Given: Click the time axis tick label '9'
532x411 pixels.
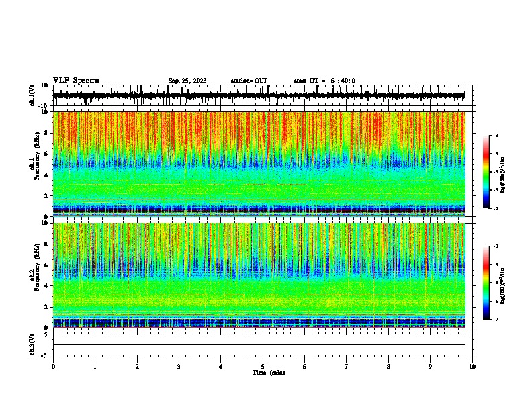Looking at the screenshot, I should (430, 367).
